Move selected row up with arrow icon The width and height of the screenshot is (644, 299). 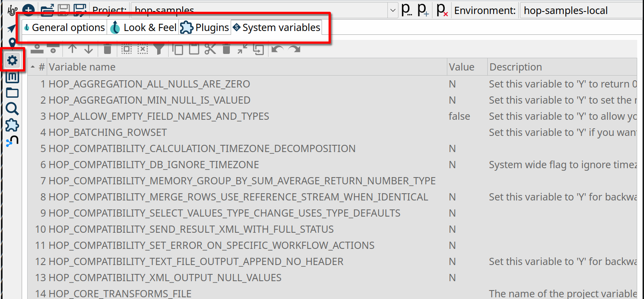click(72, 49)
